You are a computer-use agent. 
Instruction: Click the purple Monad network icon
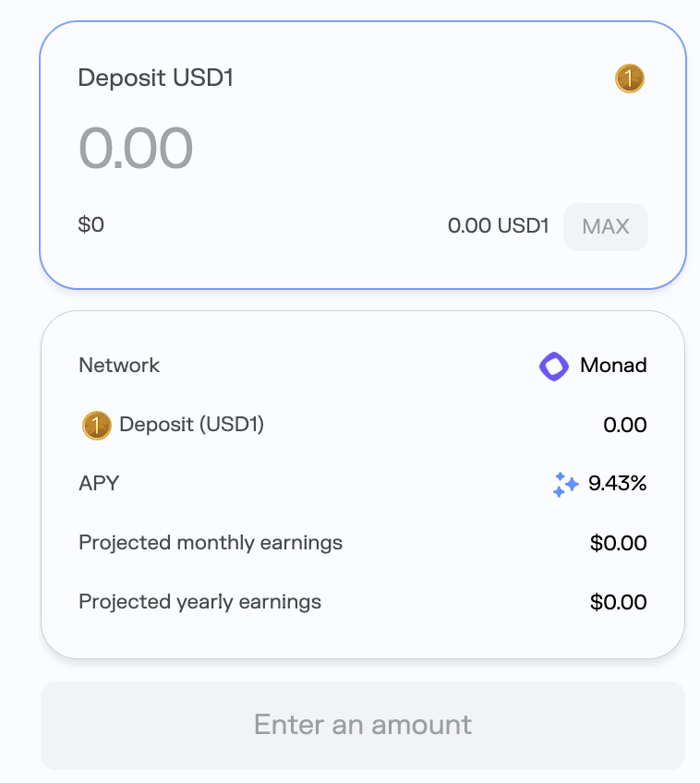(x=554, y=366)
